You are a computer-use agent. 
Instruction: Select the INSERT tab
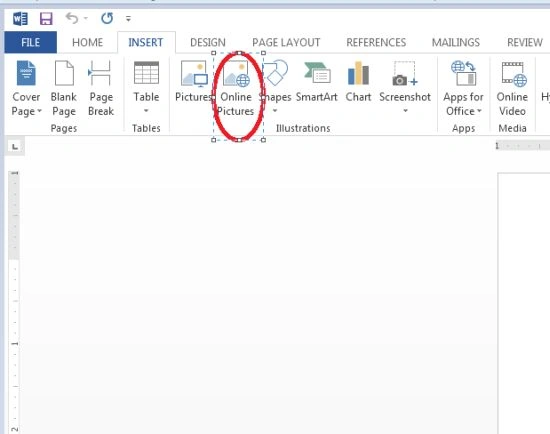146,42
